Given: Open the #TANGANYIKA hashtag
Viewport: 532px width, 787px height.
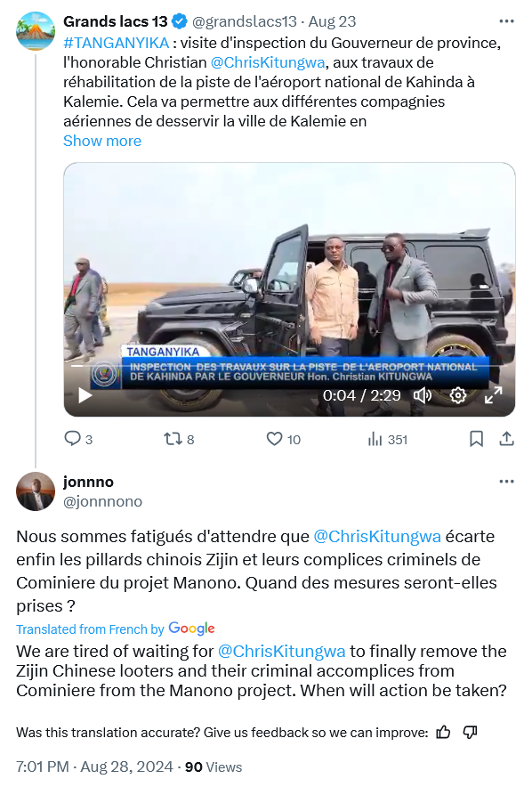Looking at the screenshot, I should pos(117,43).
